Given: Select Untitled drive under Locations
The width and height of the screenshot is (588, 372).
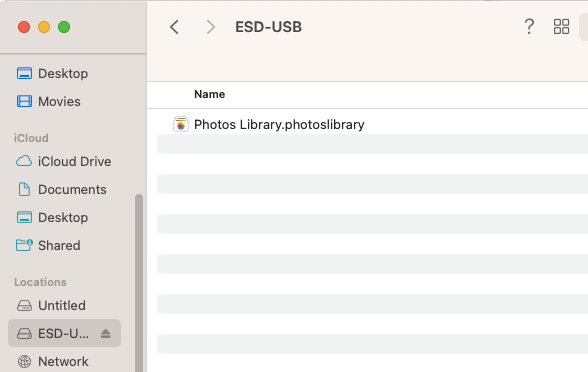Looking at the screenshot, I should click(x=51, y=305).
